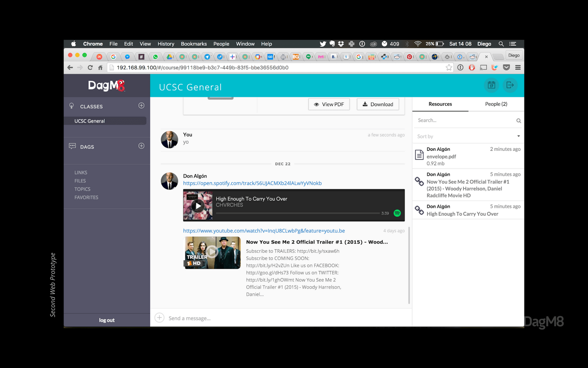This screenshot has height=368, width=588.
Task: Click the View PDF button
Action: coord(329,104)
